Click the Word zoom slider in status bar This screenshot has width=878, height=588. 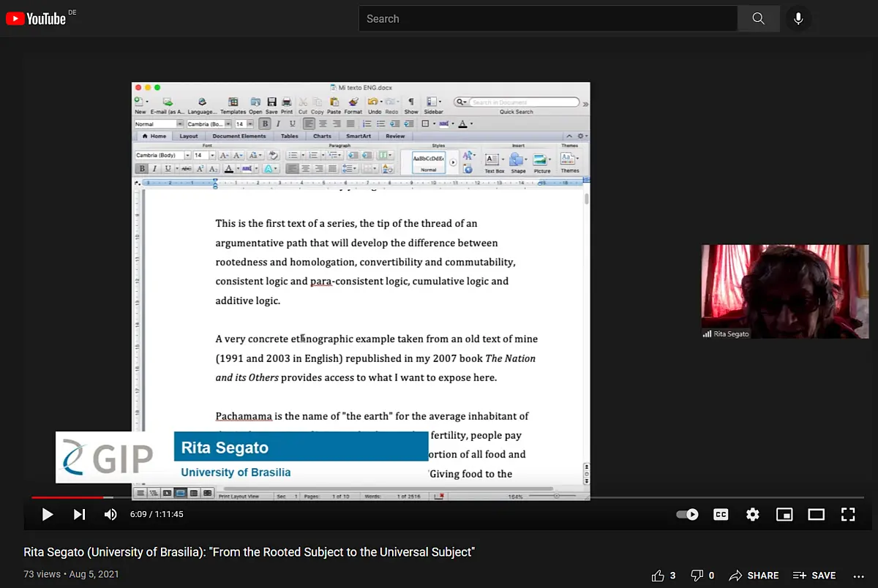tap(551, 495)
